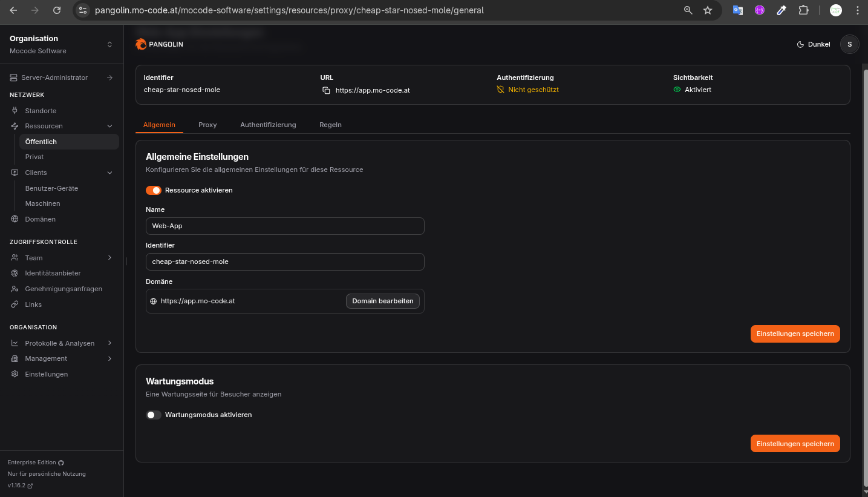Click the copy URL icon beside https://app.mo-code.at

click(x=326, y=90)
